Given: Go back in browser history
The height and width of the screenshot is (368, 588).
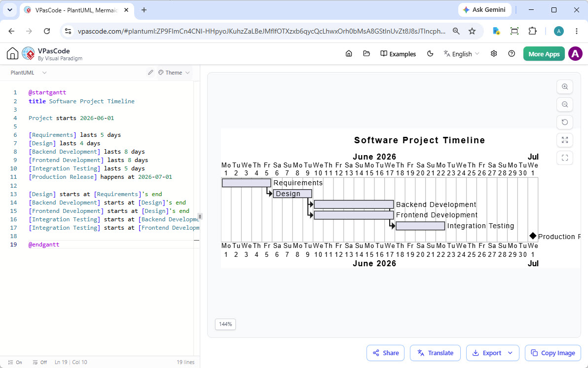Looking at the screenshot, I should click(12, 31).
